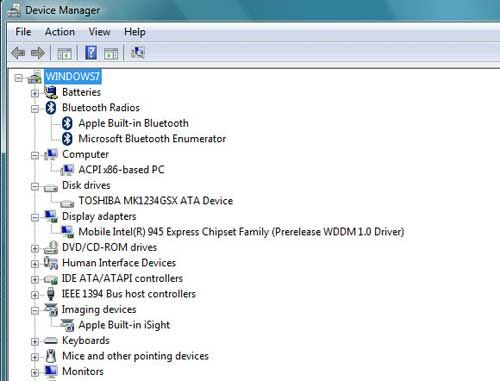Click the Back arrow toolbar button
The height and width of the screenshot is (381, 500).
(x=18, y=53)
